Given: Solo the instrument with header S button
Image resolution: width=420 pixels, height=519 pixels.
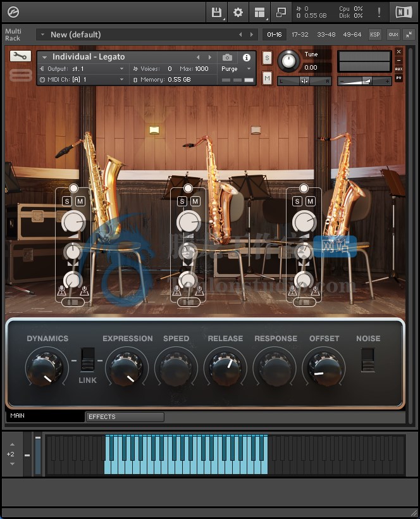Looking at the screenshot, I should [267, 58].
